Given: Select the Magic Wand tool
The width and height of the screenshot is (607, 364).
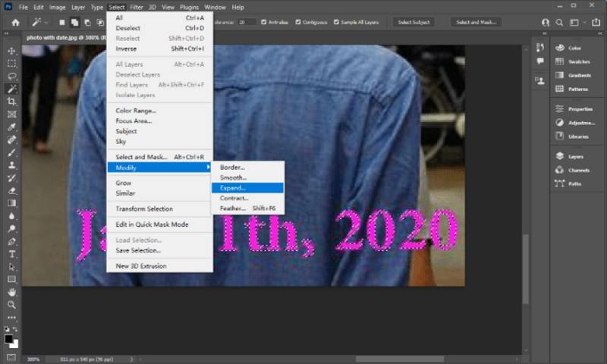Looking at the screenshot, I should point(11,89).
